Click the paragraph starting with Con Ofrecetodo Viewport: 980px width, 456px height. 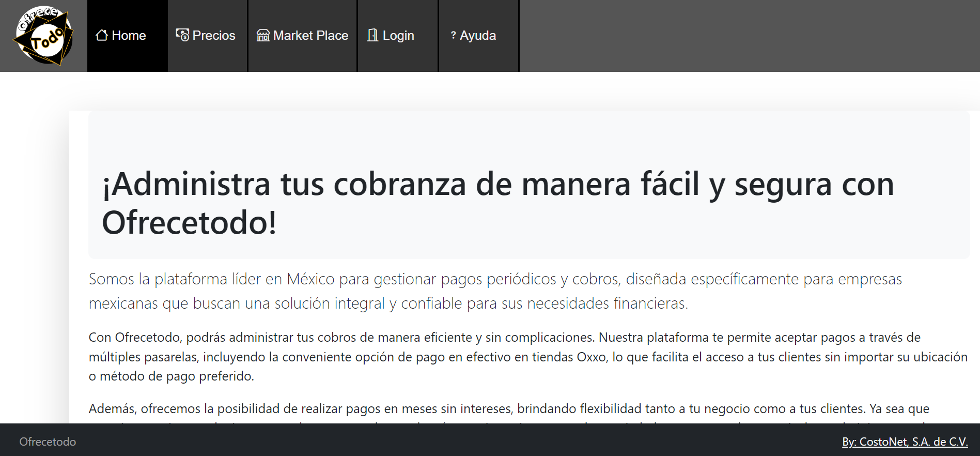[x=527, y=357]
